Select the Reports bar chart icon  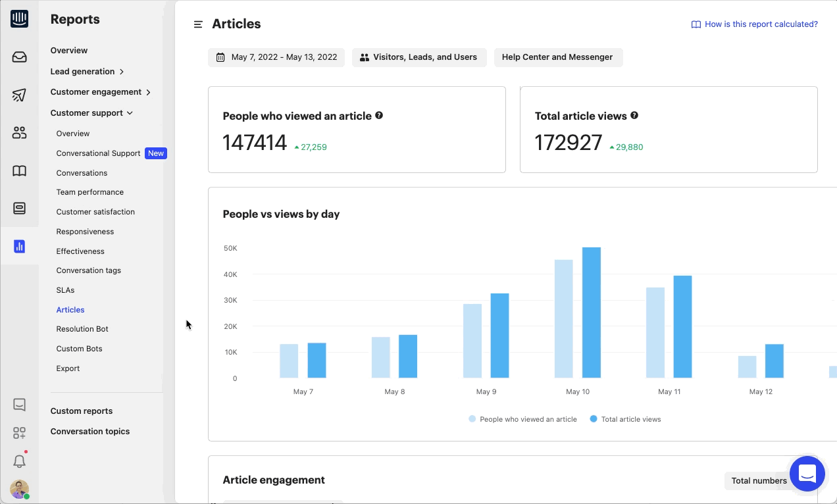coord(19,247)
